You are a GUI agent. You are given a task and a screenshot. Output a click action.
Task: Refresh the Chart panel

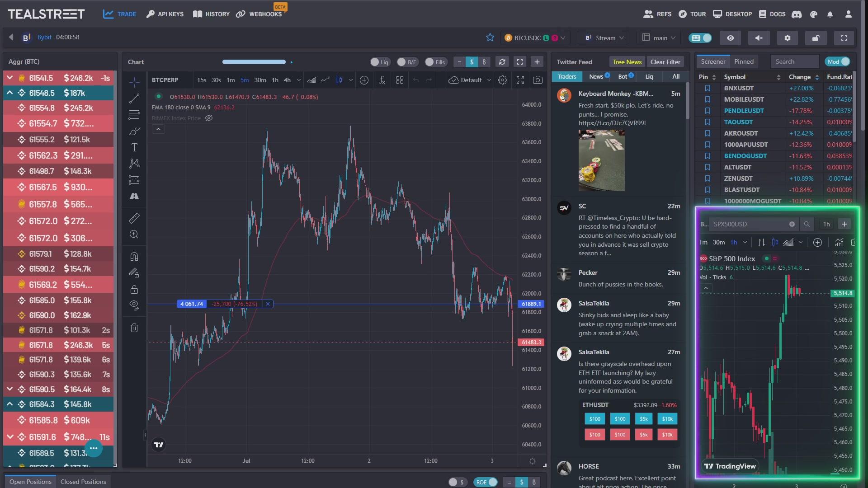click(502, 62)
